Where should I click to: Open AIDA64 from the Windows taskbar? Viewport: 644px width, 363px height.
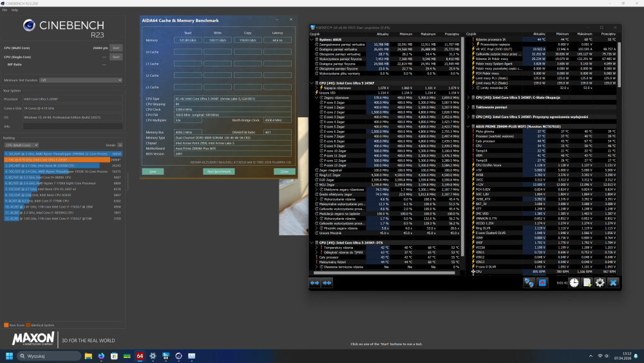point(139,356)
